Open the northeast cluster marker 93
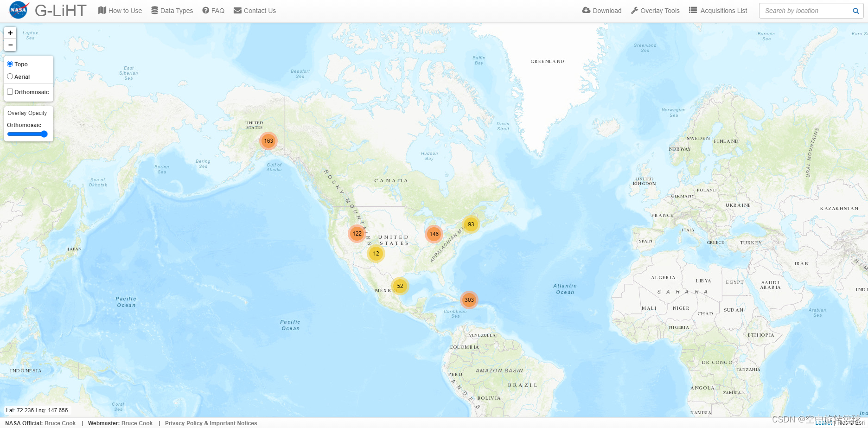The height and width of the screenshot is (428, 868). coord(471,224)
